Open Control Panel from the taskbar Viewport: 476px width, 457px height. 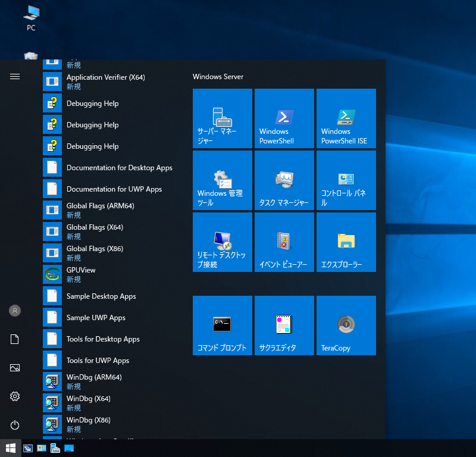42,448
